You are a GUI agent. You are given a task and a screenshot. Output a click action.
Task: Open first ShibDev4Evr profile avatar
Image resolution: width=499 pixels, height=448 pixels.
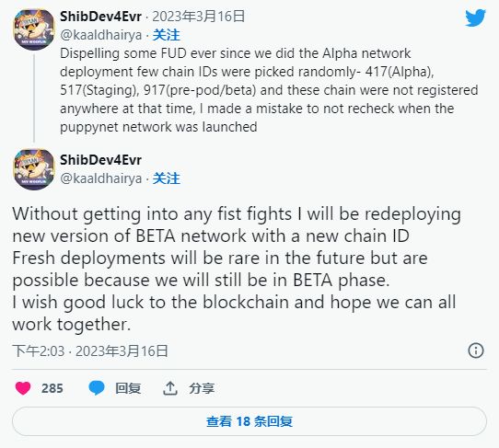pos(34,29)
